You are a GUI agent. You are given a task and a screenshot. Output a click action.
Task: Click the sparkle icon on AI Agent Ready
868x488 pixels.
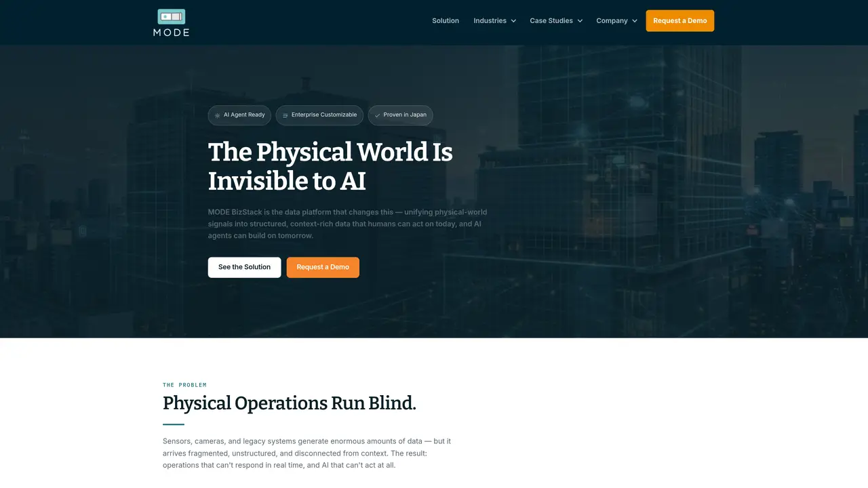click(217, 115)
